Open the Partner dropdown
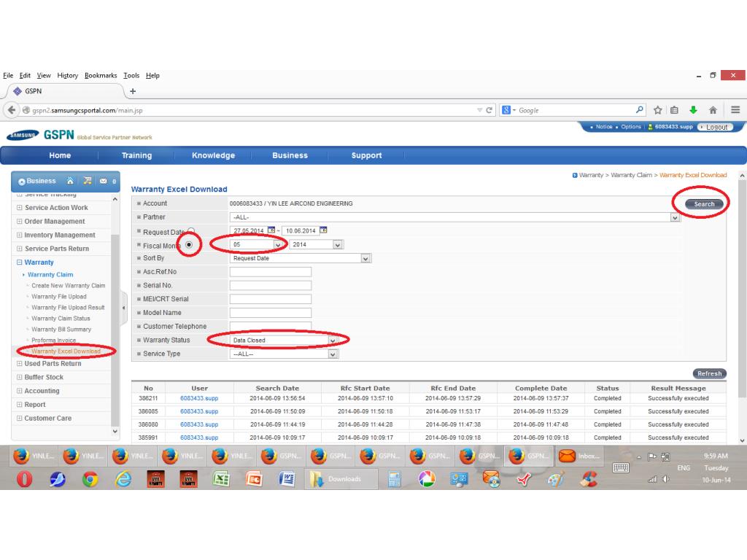This screenshot has width=747, height=560. 675,217
